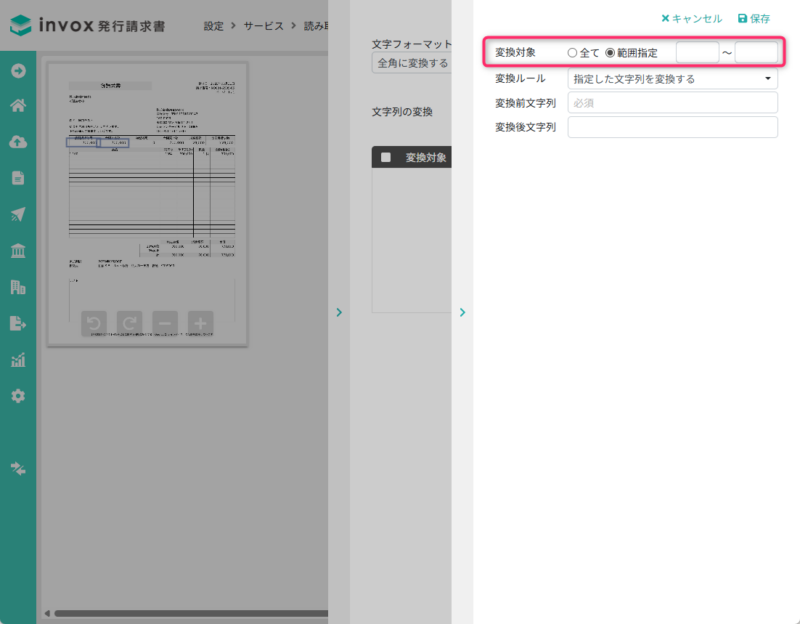Click the document icon in sidebar
Screen dimensions: 800x624
point(18,178)
